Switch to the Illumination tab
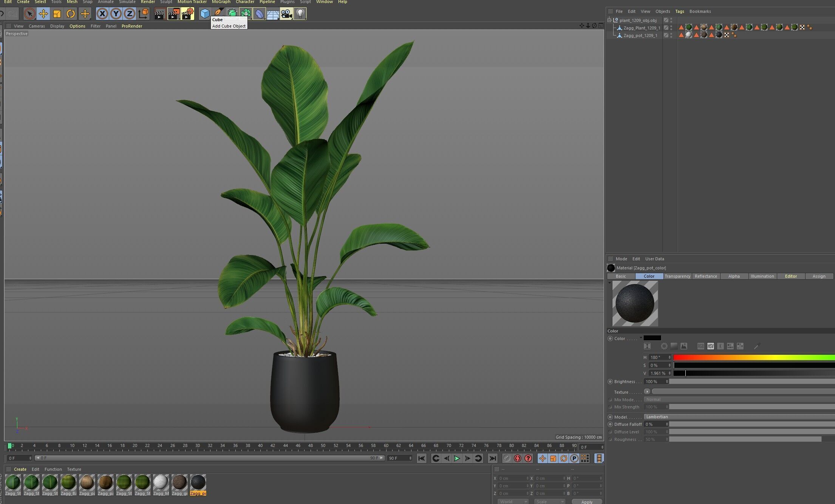The width and height of the screenshot is (835, 504). (x=762, y=276)
